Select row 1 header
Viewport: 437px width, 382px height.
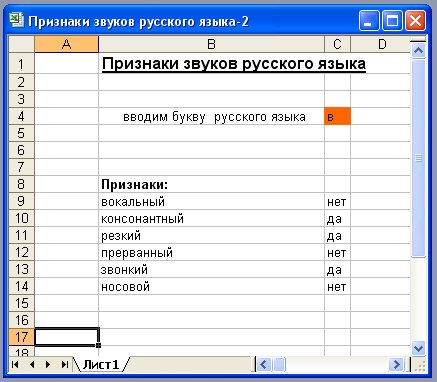pos(21,63)
